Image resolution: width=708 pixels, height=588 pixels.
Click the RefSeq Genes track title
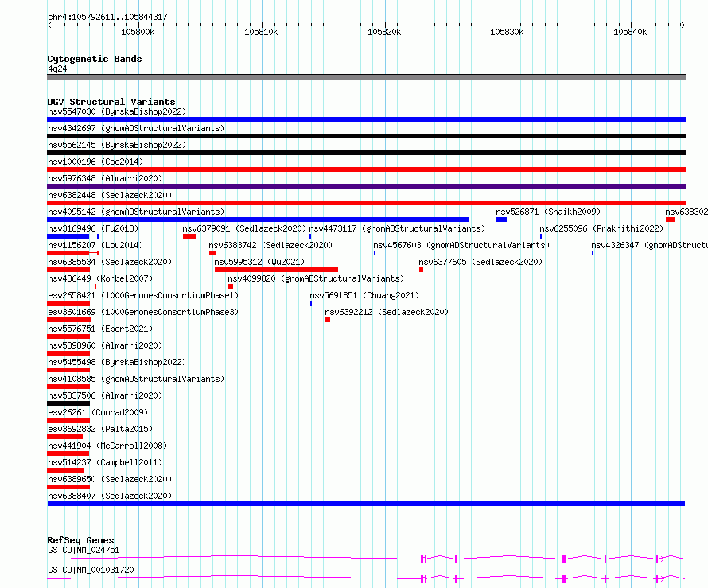click(x=80, y=540)
